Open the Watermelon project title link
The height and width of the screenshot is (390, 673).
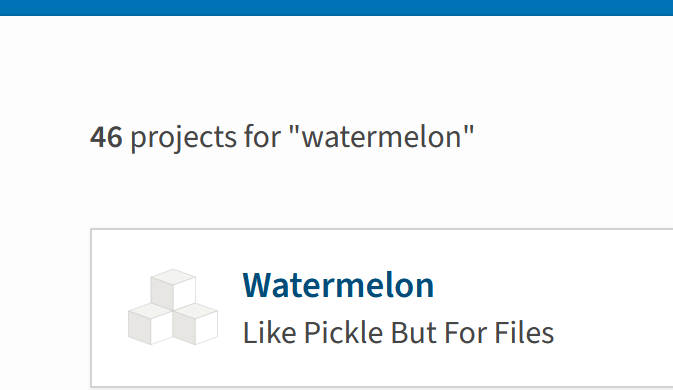pos(338,285)
